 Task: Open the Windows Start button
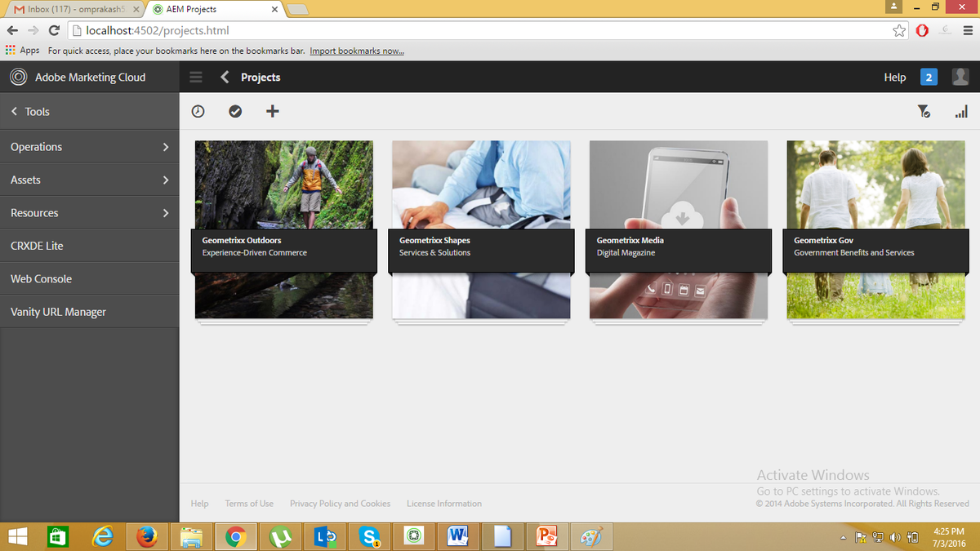coord(17,536)
